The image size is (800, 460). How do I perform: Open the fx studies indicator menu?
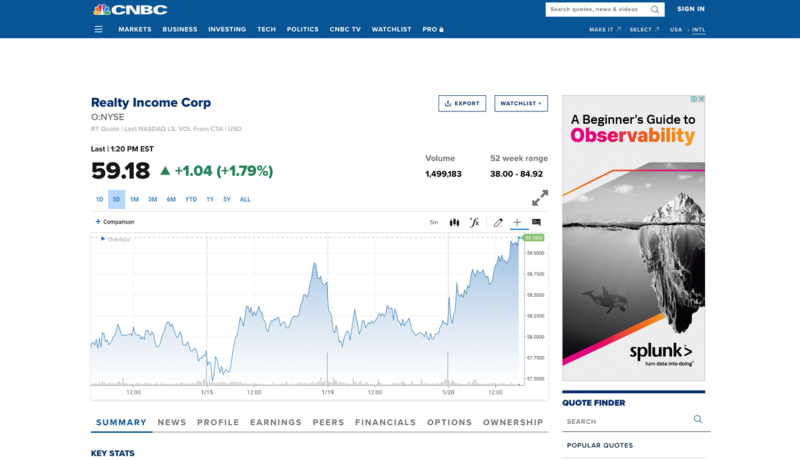point(474,222)
